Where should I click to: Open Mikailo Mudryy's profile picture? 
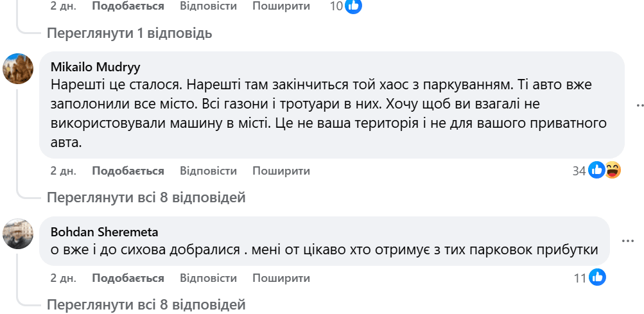point(18,69)
